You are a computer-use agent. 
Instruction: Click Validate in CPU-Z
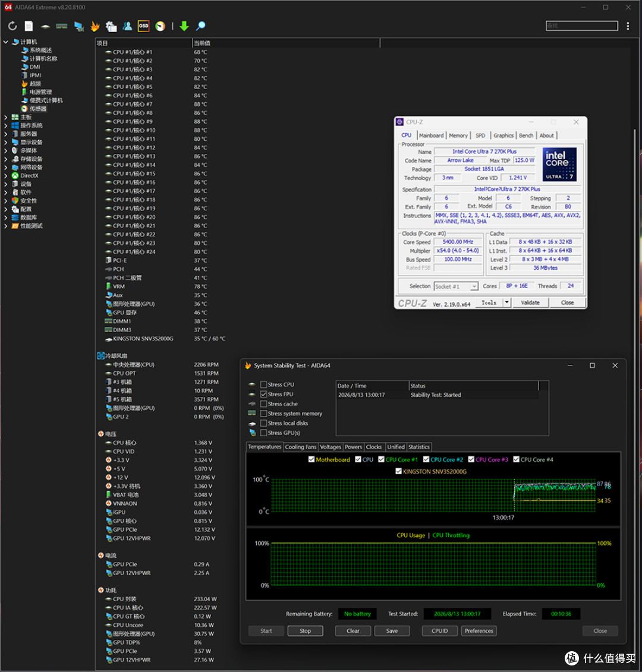pyautogui.click(x=530, y=302)
